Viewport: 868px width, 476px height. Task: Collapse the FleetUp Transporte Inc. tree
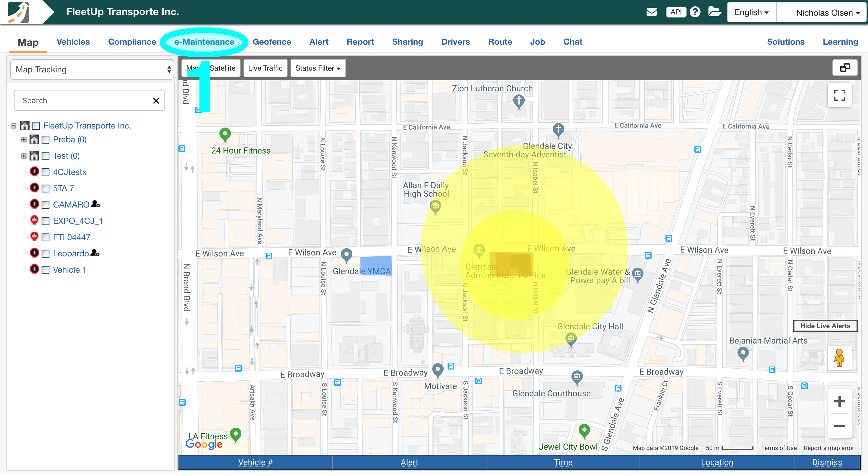coord(14,126)
